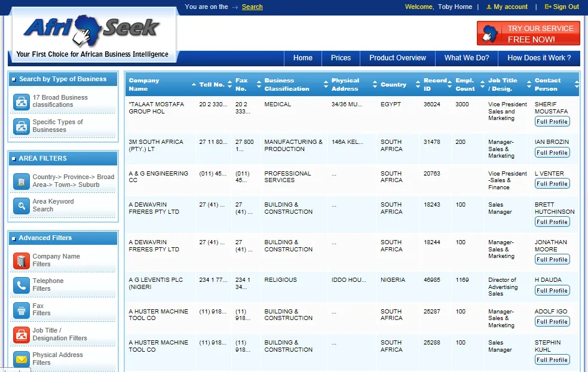This screenshot has width=588, height=372.
Task: Click Contact Person column header
Action: 547,85
